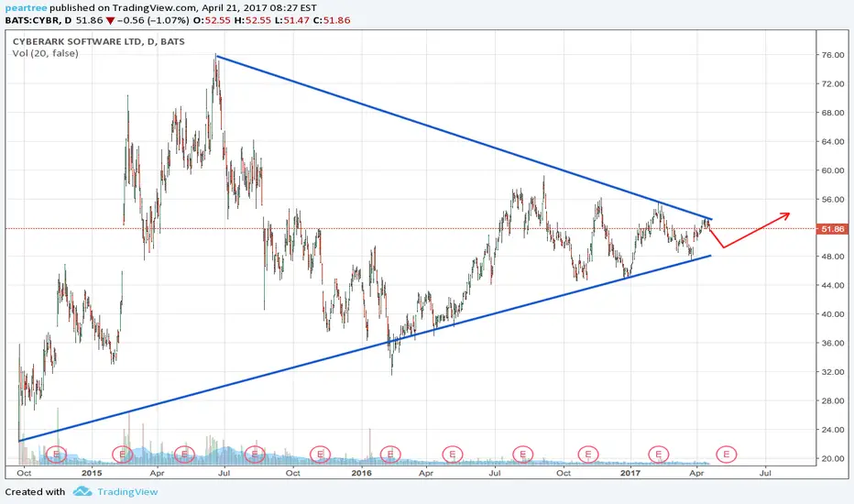Click the CYBERARK SOFTWARE LTD, D, BATS title

tap(99, 41)
